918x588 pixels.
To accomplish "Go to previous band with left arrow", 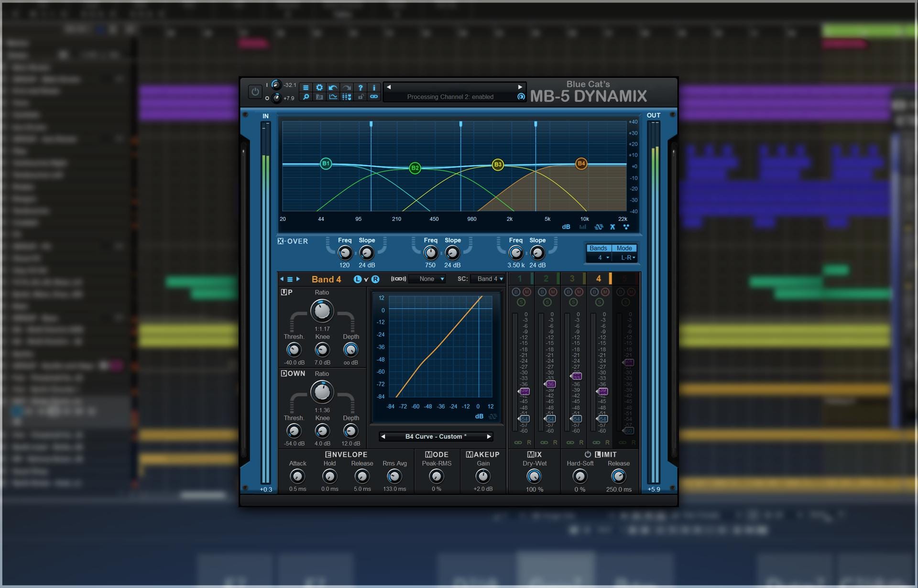I will pos(282,279).
